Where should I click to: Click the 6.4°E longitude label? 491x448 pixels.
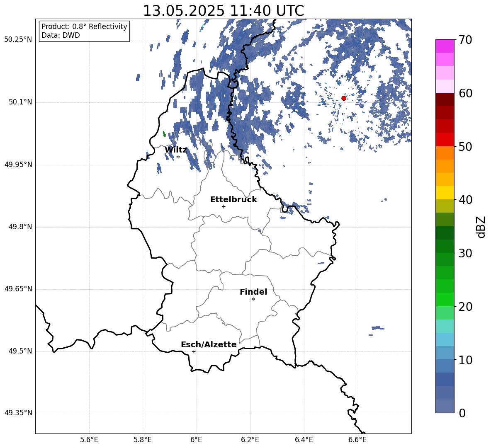click(304, 440)
